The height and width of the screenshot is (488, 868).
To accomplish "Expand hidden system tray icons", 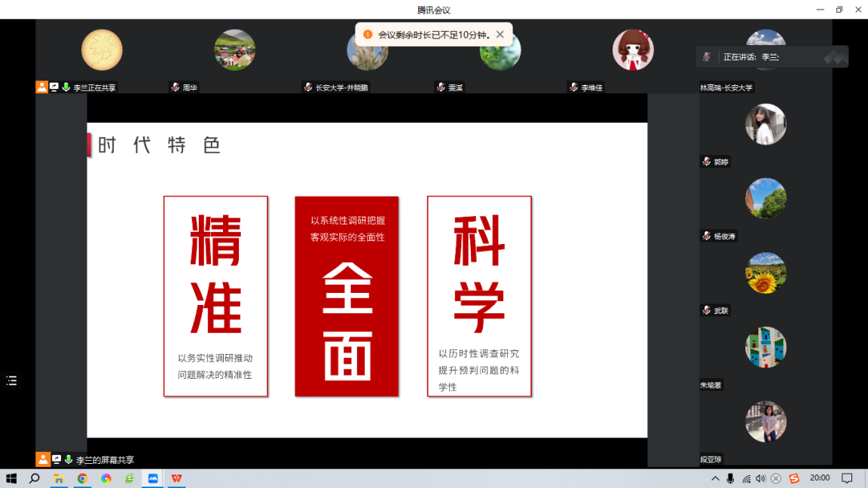I will (x=715, y=478).
